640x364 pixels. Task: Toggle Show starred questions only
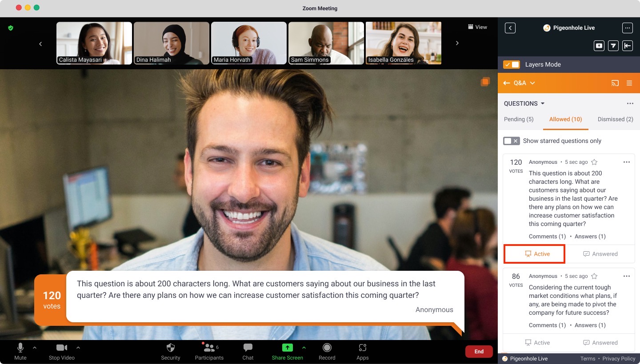[511, 141]
